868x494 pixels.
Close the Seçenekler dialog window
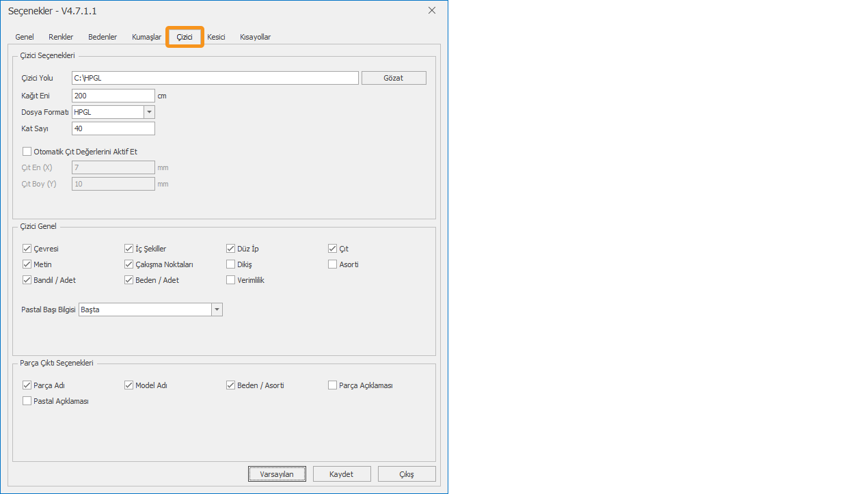point(431,10)
